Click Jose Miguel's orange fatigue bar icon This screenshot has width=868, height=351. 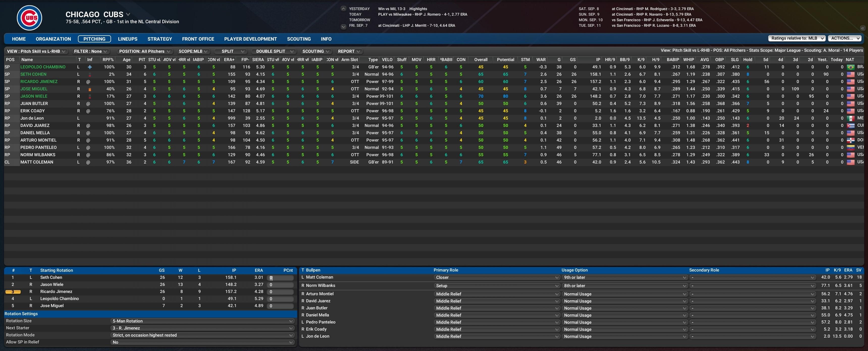click(90, 89)
